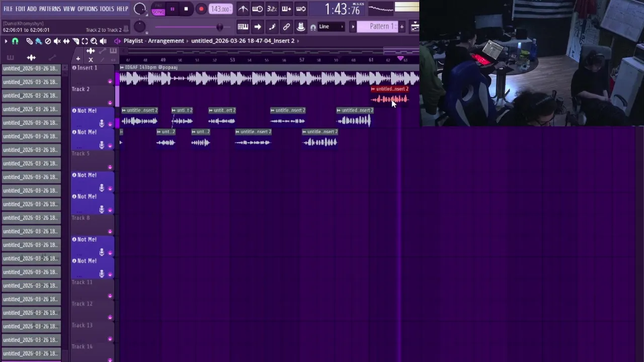This screenshot has width=644, height=362.
Task: Click the audio waveform filter icon in browser header
Action: (x=31, y=58)
